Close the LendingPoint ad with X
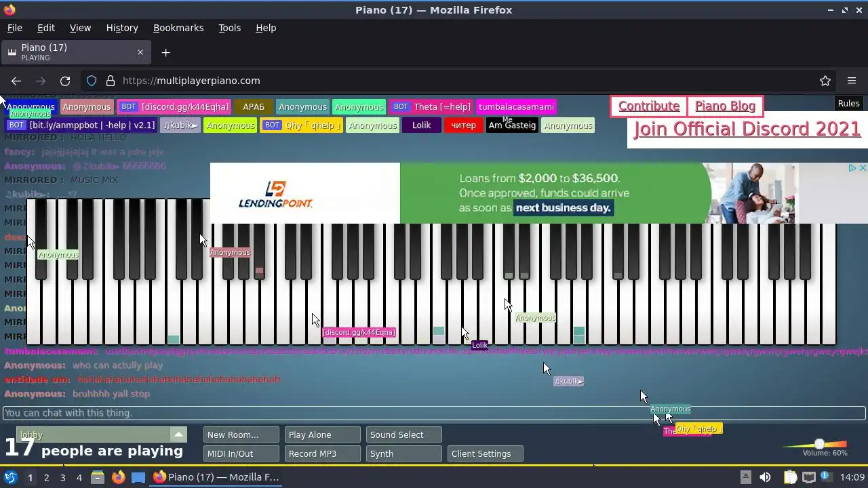This screenshot has height=488, width=868. tap(863, 167)
